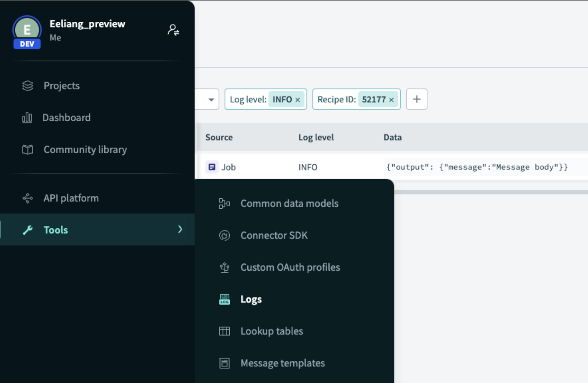This screenshot has width=588, height=383.
Task: Expand the Tools submenu chevron
Action: coord(180,229)
